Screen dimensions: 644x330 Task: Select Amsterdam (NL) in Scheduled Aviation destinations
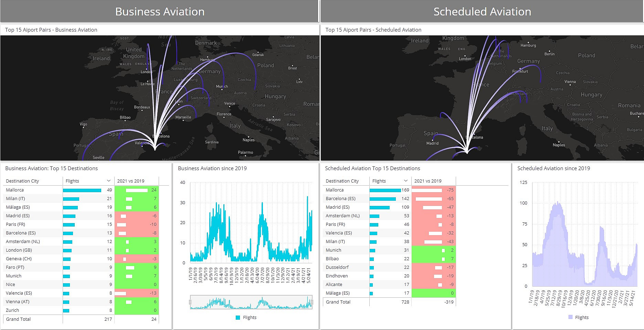pyautogui.click(x=342, y=216)
